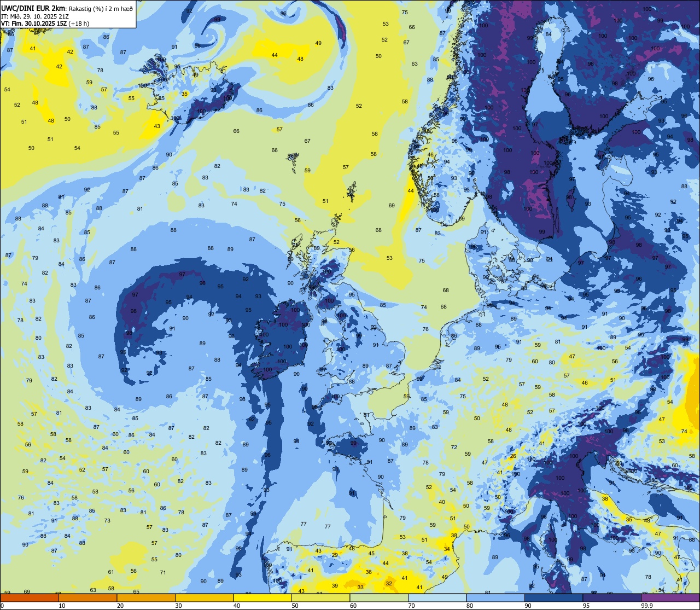Click the '10' legend tick label
The width and height of the screenshot is (700, 610).
tap(62, 606)
